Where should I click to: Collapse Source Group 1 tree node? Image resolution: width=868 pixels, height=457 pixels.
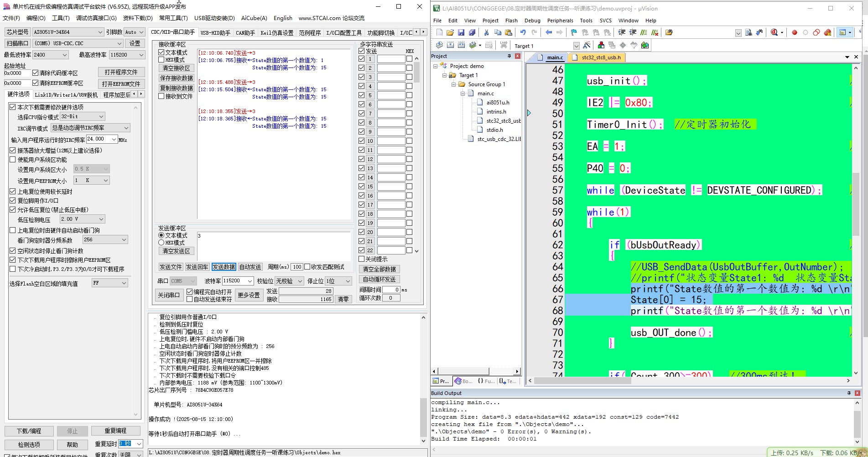tap(453, 84)
